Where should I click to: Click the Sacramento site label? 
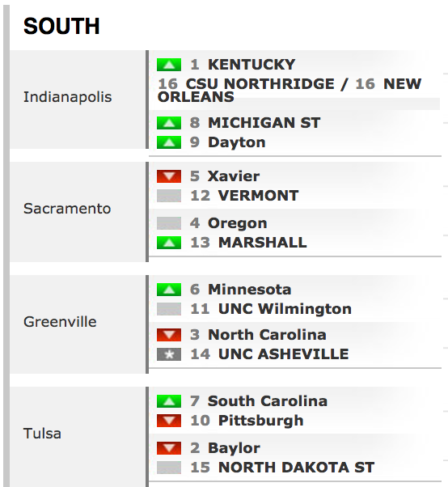pos(67,209)
